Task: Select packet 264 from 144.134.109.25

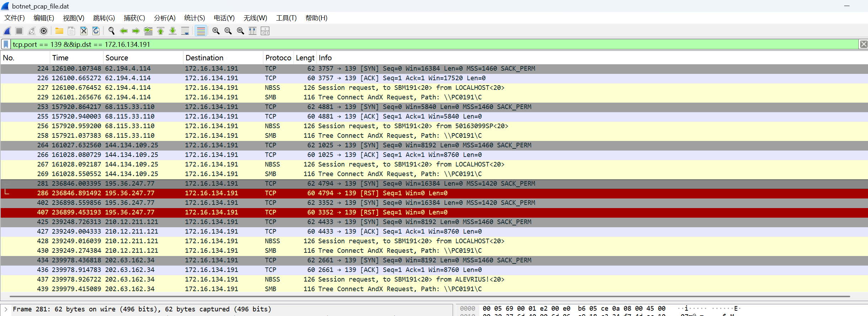Action: point(434,145)
